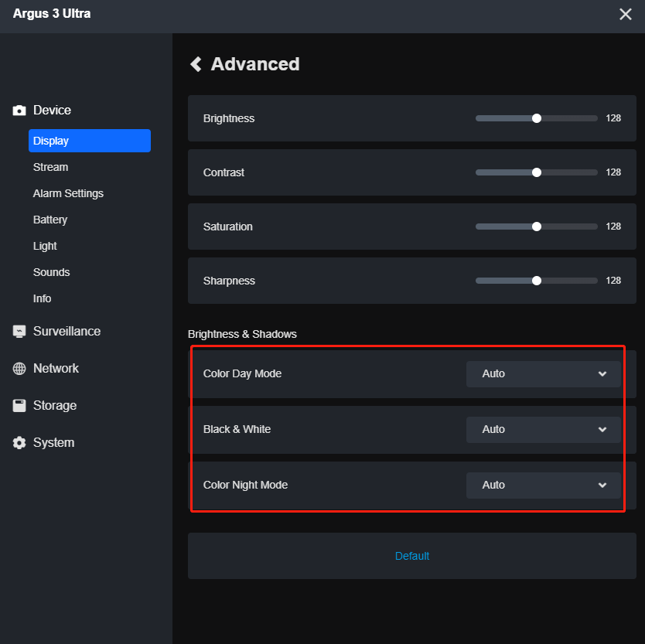Click the Advanced page title

[x=255, y=64]
